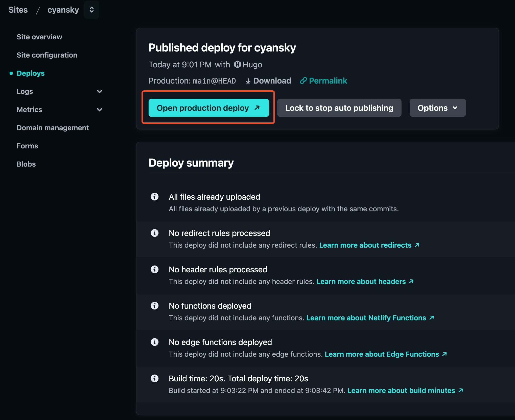The height and width of the screenshot is (420, 515).
Task: Click external arrow on Open production deploy
Action: click(257, 108)
